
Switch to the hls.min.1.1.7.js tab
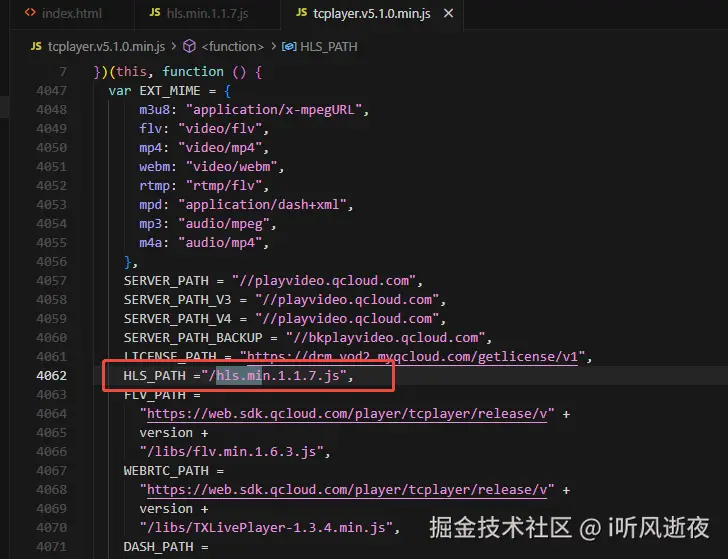207,13
